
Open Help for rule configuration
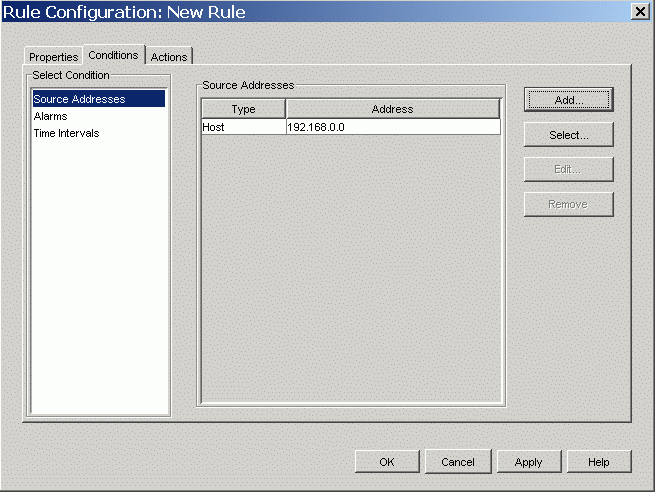[599, 462]
